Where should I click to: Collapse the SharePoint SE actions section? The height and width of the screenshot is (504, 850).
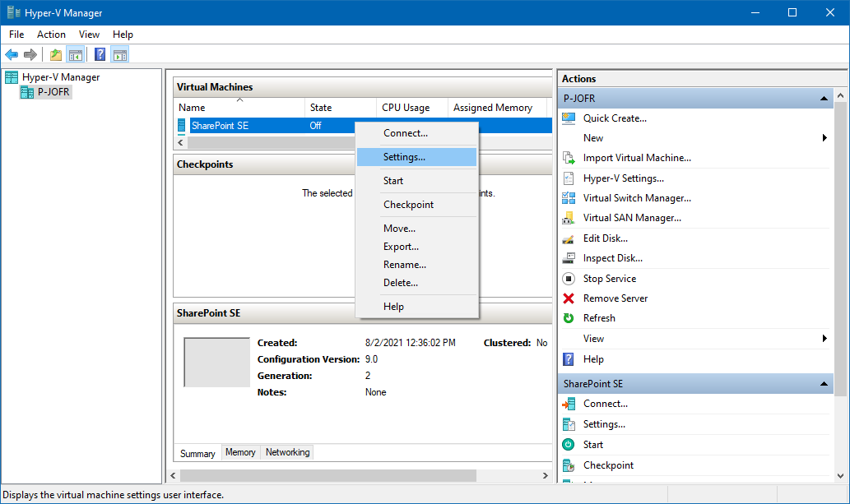[824, 384]
